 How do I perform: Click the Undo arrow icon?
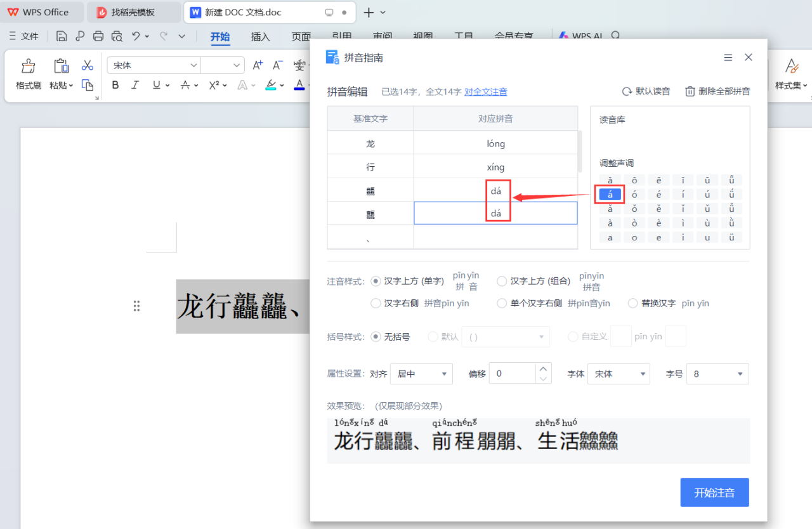tap(136, 36)
